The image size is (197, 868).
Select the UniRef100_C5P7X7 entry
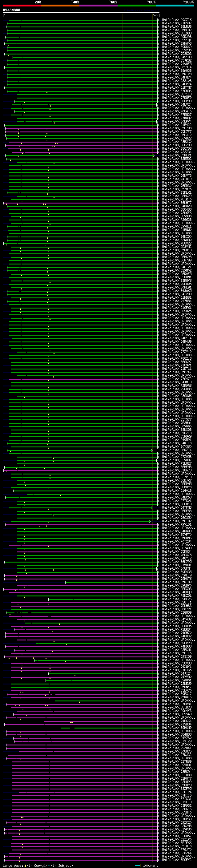click(x=176, y=372)
